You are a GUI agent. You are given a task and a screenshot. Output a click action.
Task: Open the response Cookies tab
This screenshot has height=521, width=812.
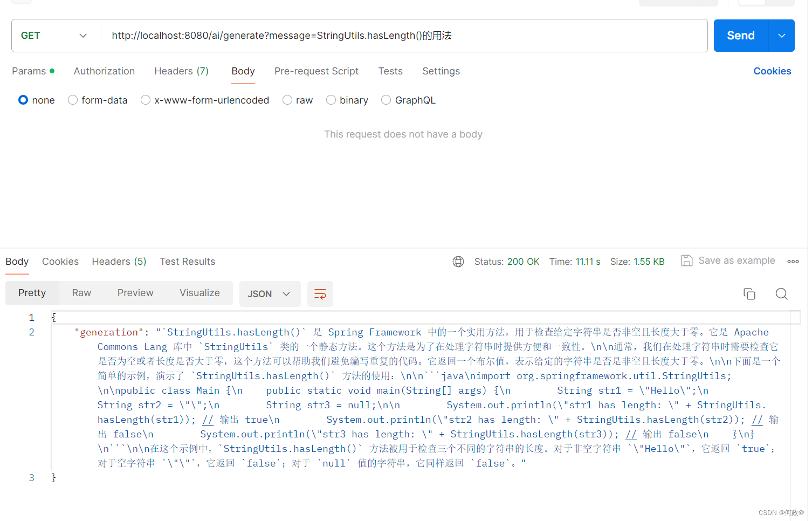60,262
